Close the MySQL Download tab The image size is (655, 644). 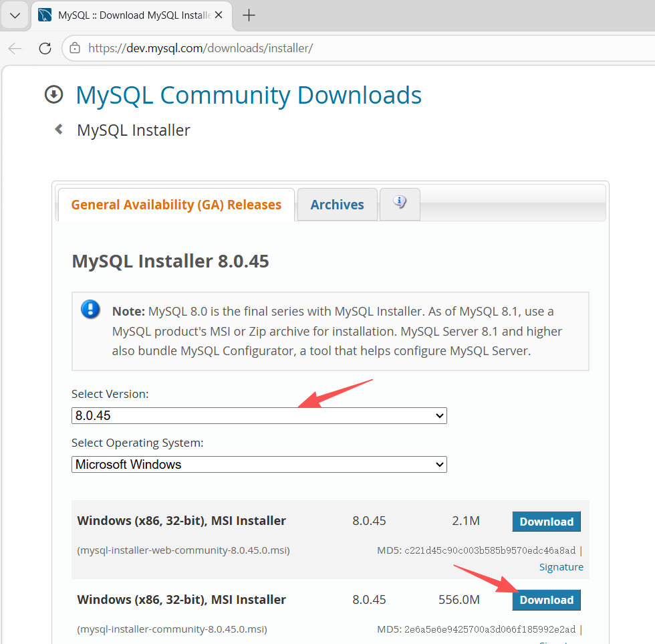(219, 15)
